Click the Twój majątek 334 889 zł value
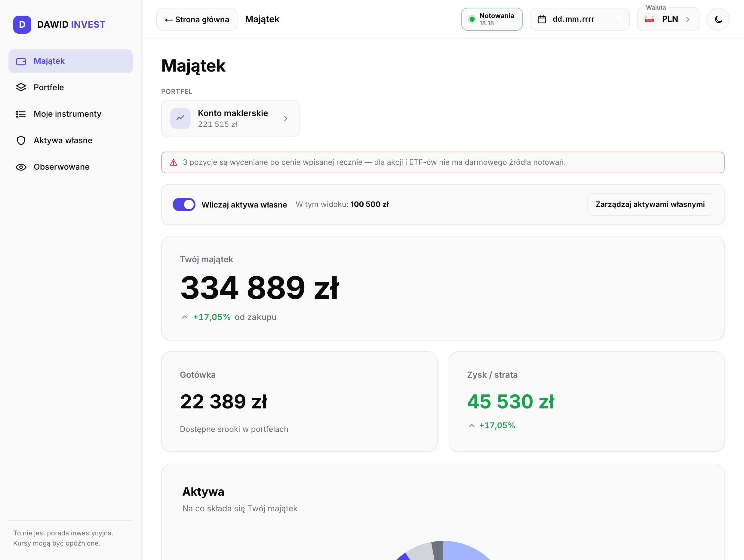This screenshot has height=560, width=744. (x=260, y=288)
